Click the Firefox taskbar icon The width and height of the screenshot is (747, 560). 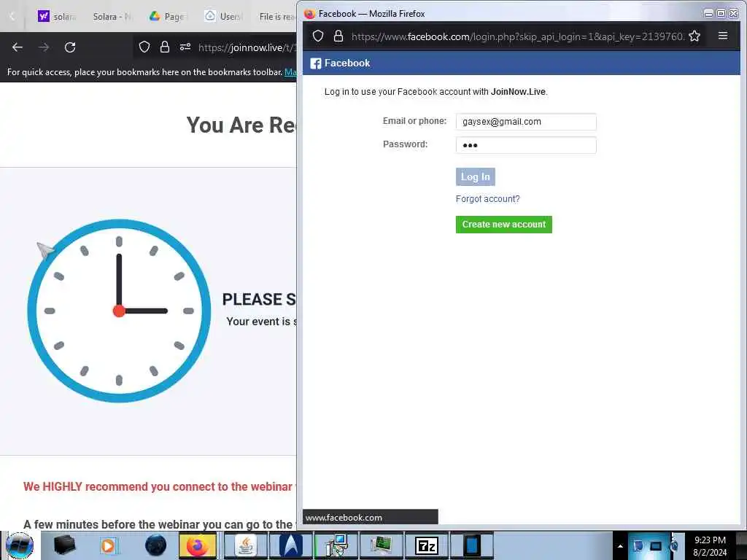click(198, 545)
